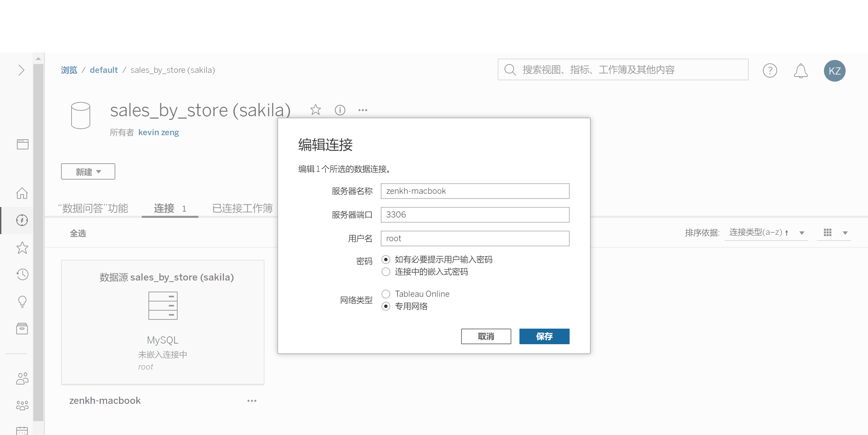
Task: Click 保存 to save the connection
Action: tap(544, 336)
